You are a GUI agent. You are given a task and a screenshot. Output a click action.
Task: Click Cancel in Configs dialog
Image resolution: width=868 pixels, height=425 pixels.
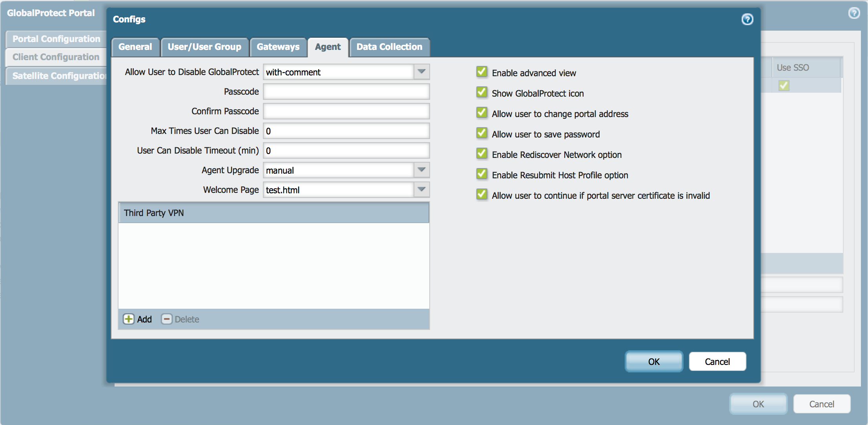(x=717, y=361)
